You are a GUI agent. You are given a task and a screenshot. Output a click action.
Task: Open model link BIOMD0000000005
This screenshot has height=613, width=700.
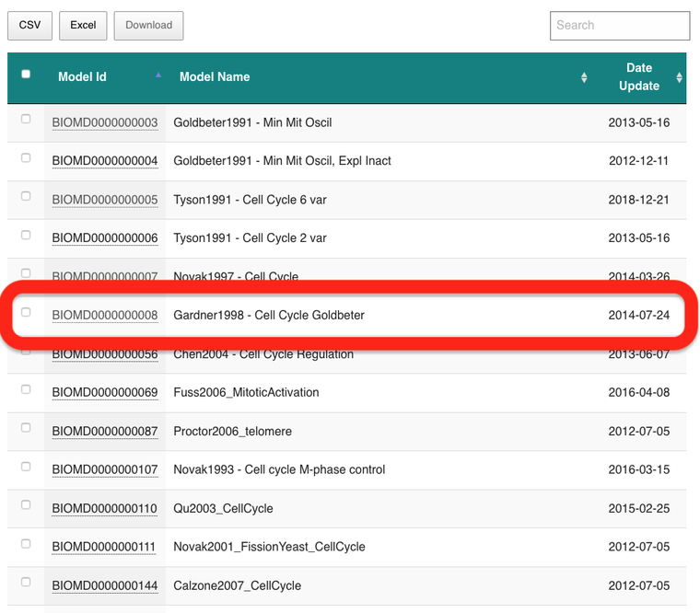coord(105,200)
